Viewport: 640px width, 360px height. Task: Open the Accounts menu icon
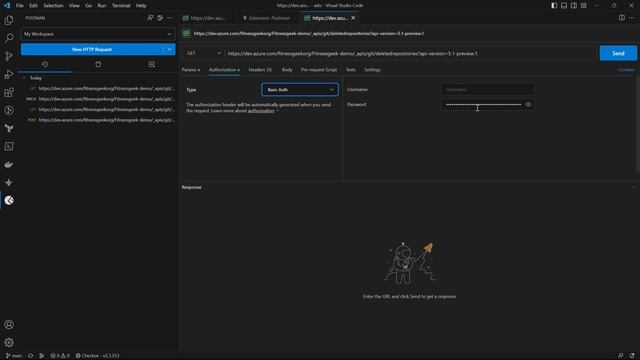click(9, 324)
